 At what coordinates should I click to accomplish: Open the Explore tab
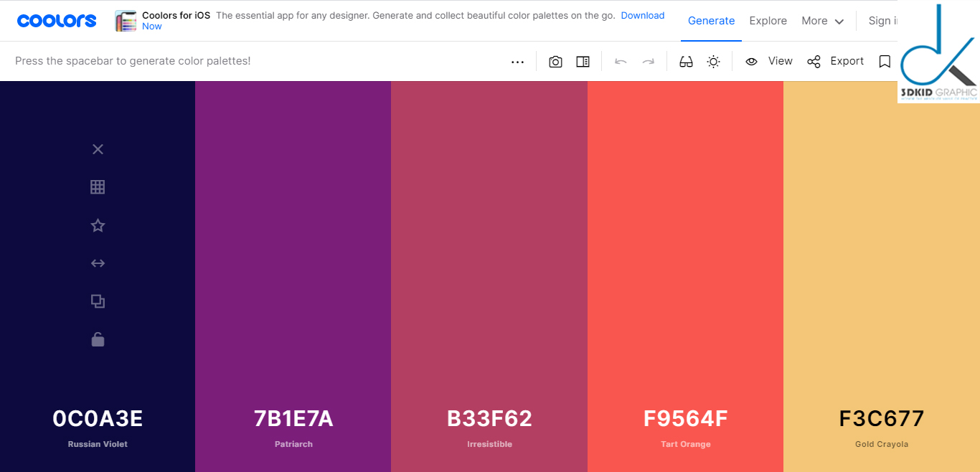point(768,21)
